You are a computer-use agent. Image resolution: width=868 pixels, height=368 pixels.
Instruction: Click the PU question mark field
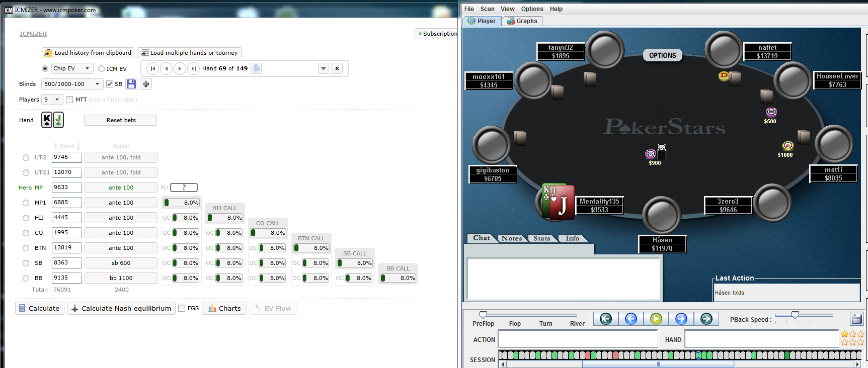click(184, 188)
